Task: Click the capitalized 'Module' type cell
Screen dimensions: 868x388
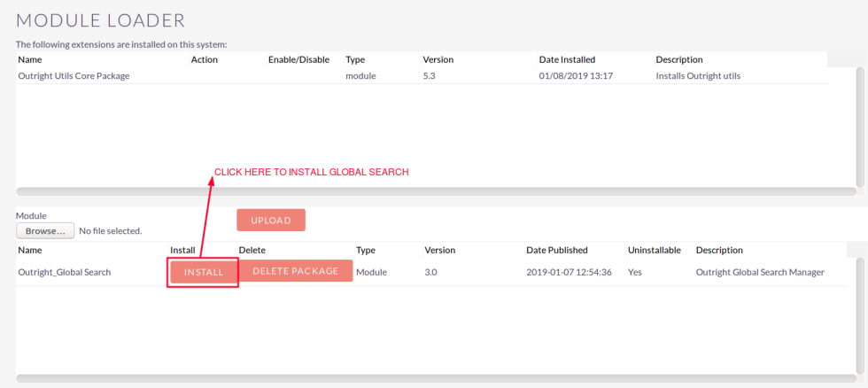Action: click(x=371, y=272)
